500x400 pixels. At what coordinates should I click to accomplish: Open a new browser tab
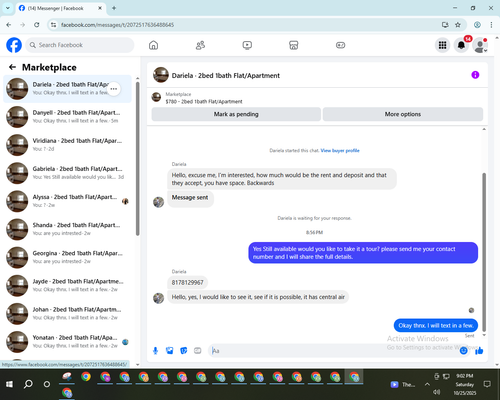click(114, 8)
